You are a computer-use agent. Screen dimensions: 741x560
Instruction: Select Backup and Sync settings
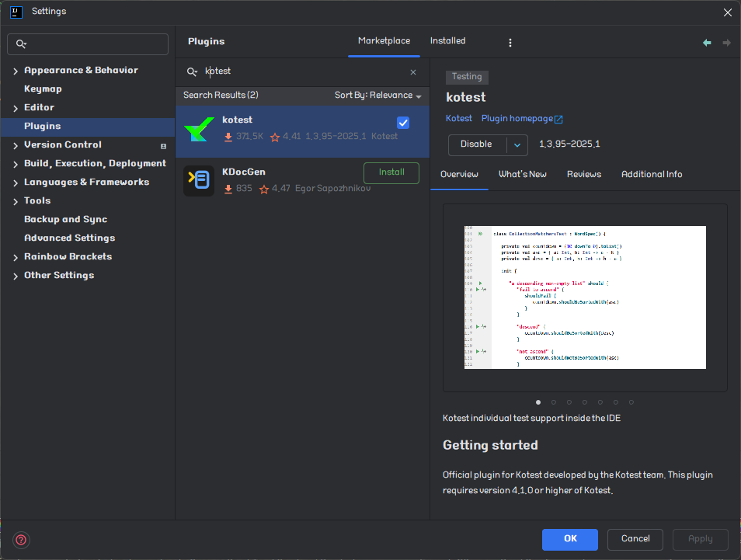[x=66, y=220]
